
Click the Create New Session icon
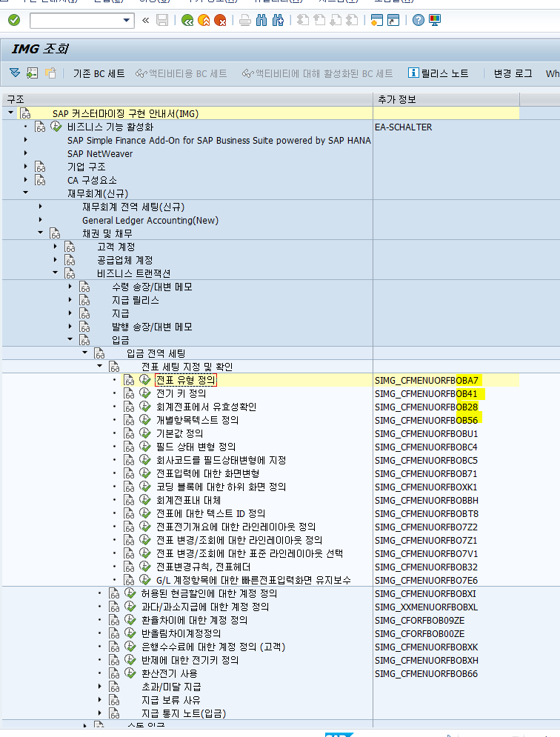(376, 20)
